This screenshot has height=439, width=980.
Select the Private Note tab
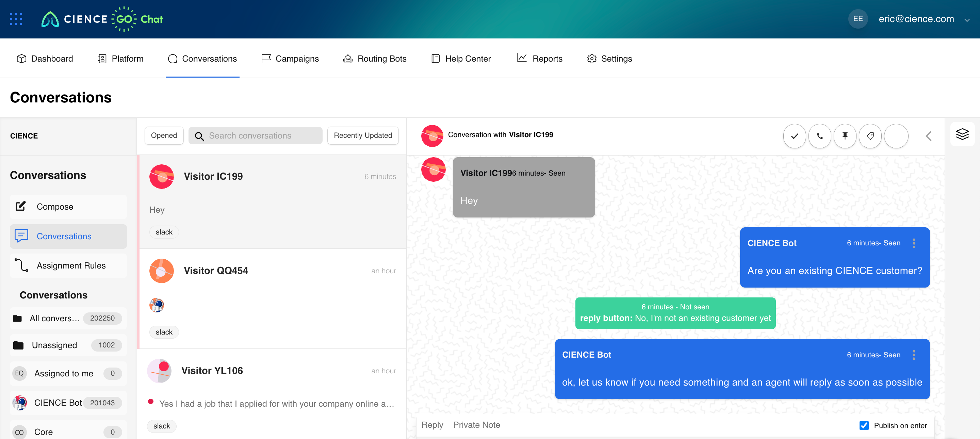pyautogui.click(x=476, y=425)
